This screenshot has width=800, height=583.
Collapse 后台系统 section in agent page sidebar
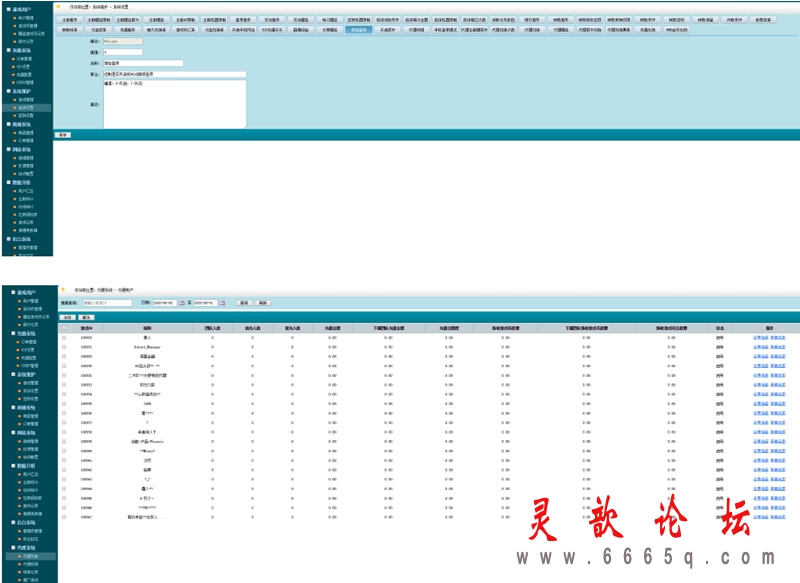[x=13, y=522]
